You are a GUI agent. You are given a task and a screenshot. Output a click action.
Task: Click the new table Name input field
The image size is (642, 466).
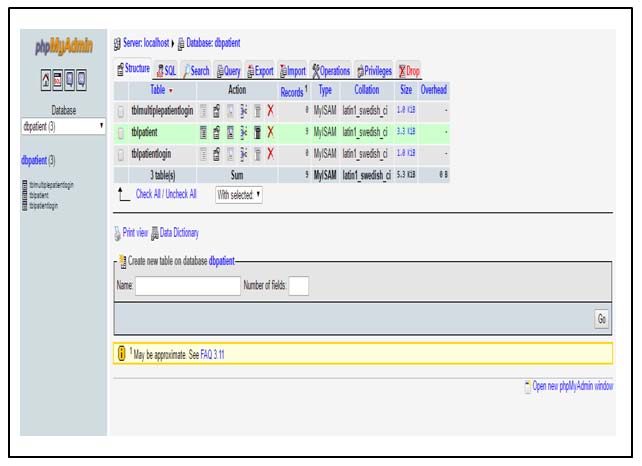point(187,286)
